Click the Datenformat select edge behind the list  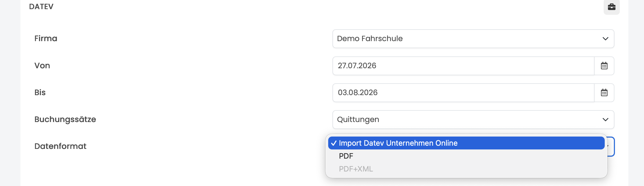click(x=611, y=146)
